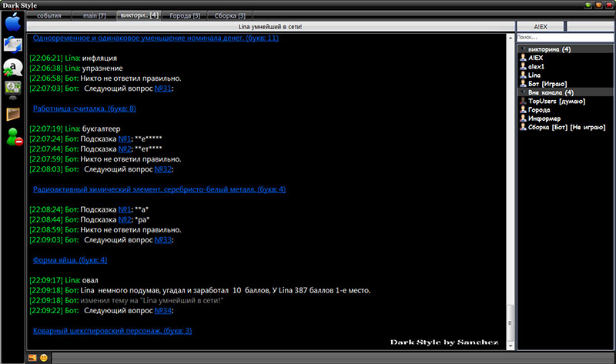Click the brown folder sidebar icon
This screenshot has width=616, height=364.
[x=13, y=114]
